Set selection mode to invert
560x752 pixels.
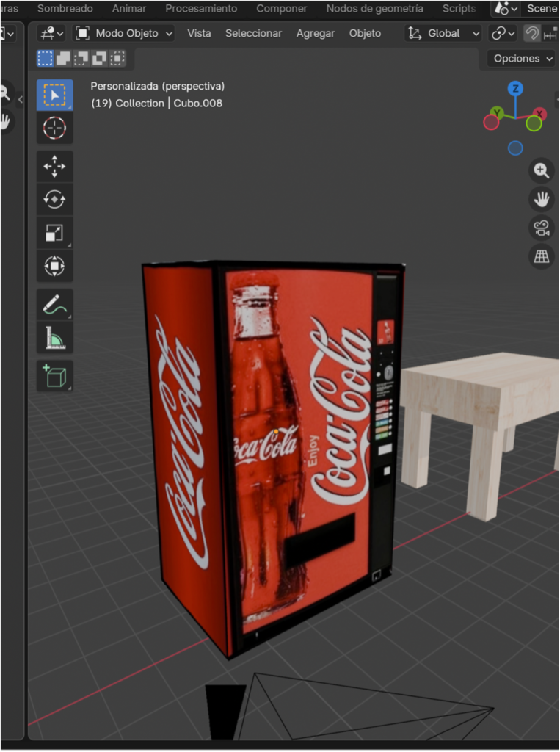[x=99, y=59]
